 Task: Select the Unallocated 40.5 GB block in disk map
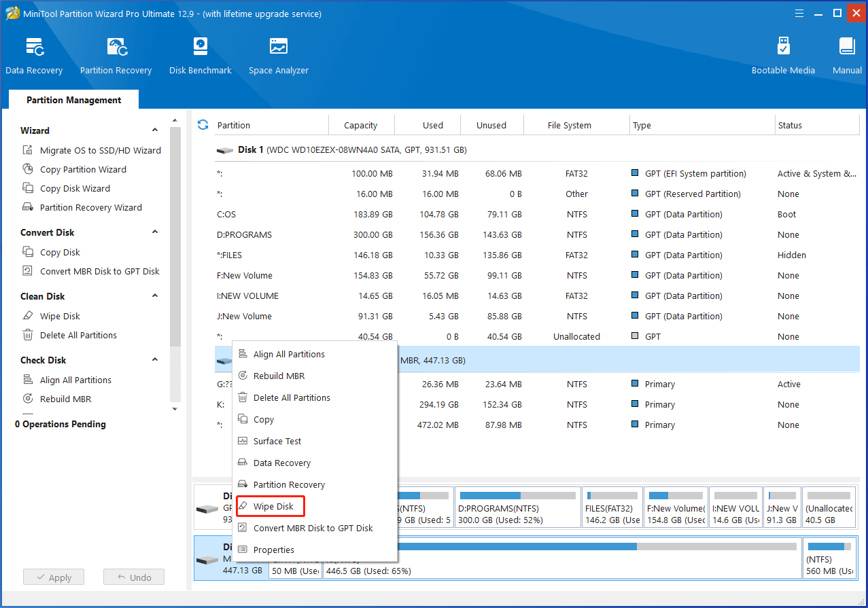coord(829,507)
